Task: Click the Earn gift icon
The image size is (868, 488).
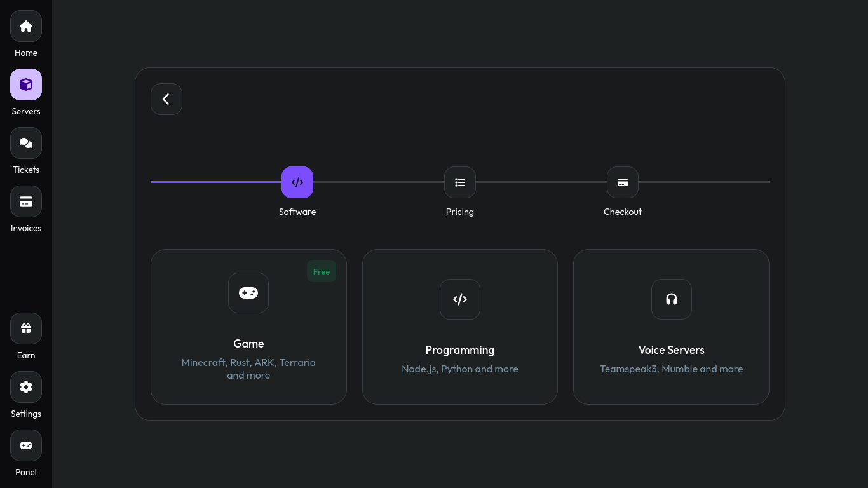Action: point(26,329)
